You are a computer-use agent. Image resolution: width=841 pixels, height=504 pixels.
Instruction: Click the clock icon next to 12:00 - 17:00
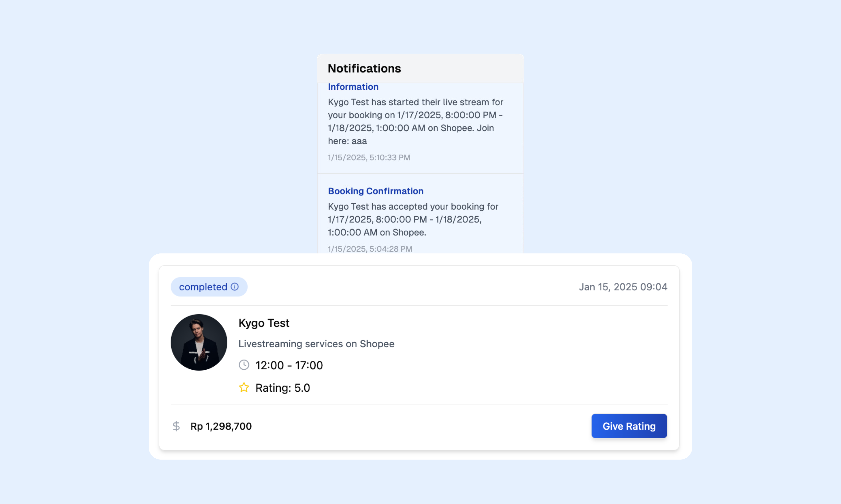coord(244,365)
